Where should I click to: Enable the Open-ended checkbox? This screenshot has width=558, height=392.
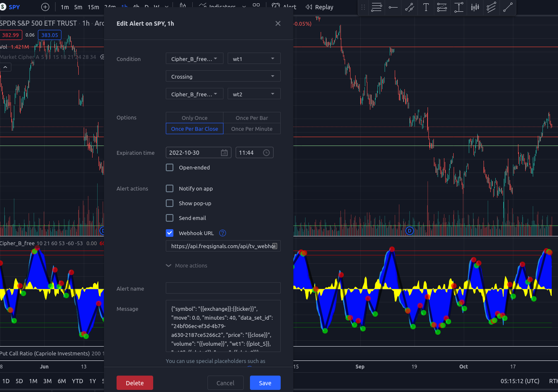pyautogui.click(x=170, y=167)
